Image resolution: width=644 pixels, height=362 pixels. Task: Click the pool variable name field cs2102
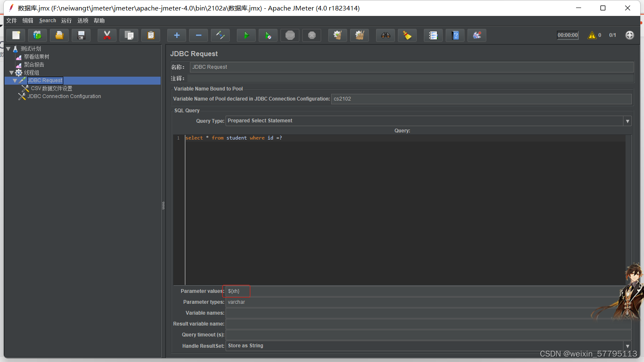[481, 99]
